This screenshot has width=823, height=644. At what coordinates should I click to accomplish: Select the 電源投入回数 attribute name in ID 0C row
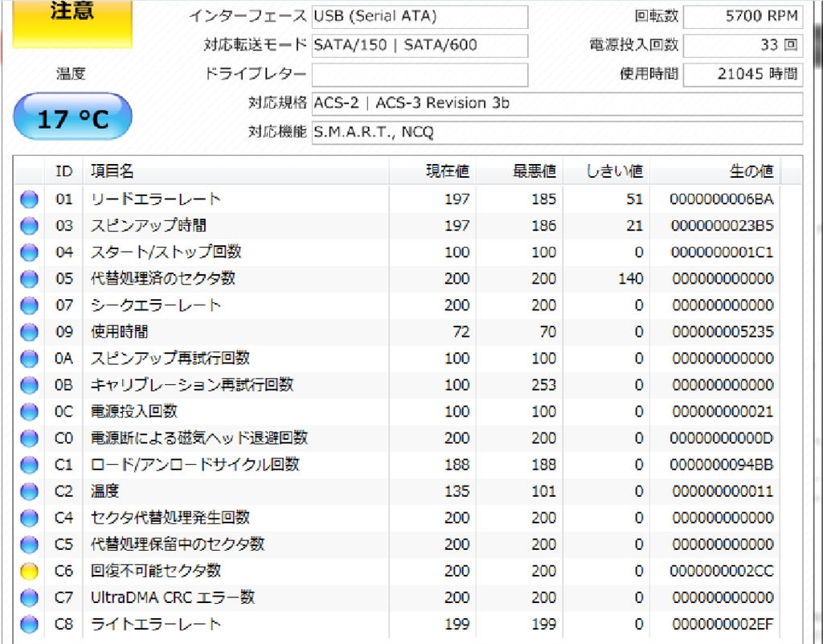coord(134,412)
